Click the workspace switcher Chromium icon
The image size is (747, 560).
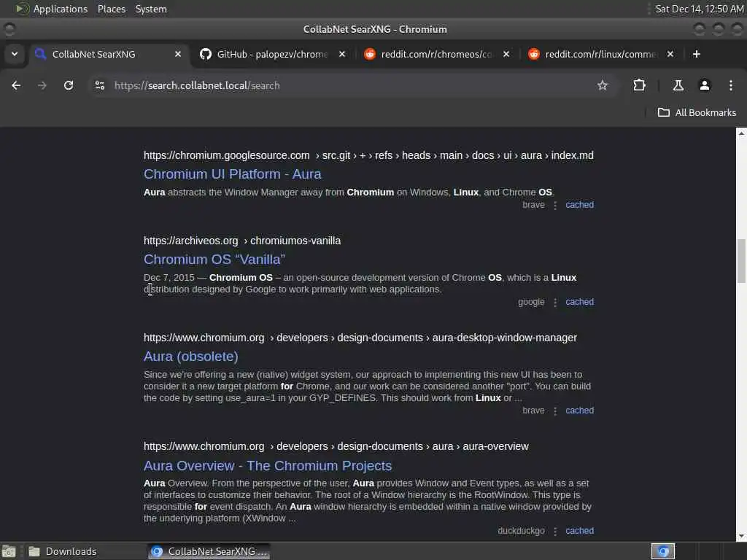coord(663,551)
